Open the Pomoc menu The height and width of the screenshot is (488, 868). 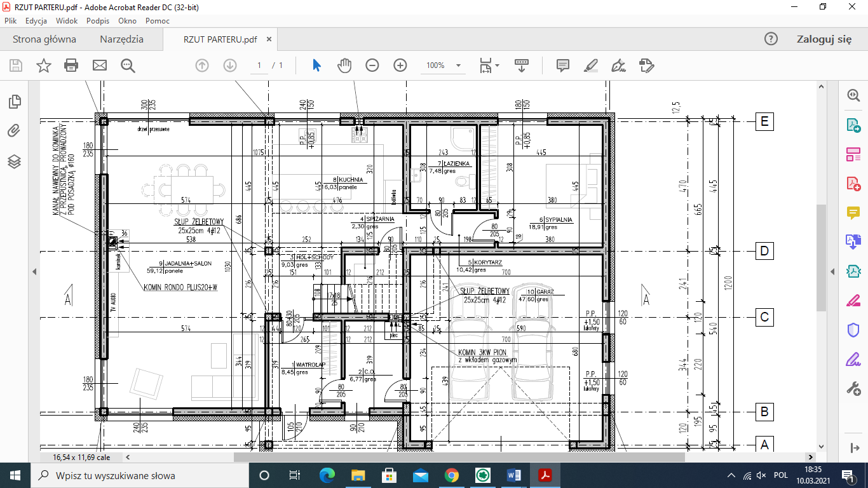(x=157, y=21)
